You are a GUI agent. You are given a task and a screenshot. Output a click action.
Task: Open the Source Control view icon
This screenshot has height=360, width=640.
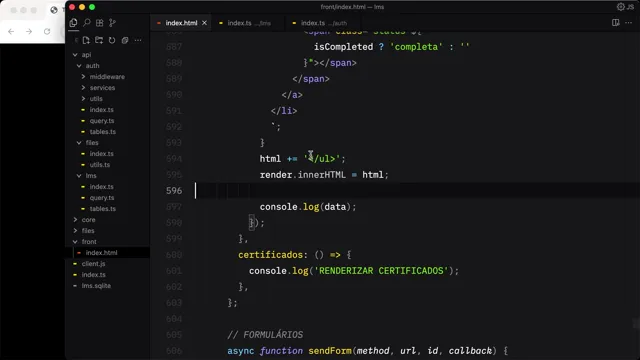click(112, 23)
